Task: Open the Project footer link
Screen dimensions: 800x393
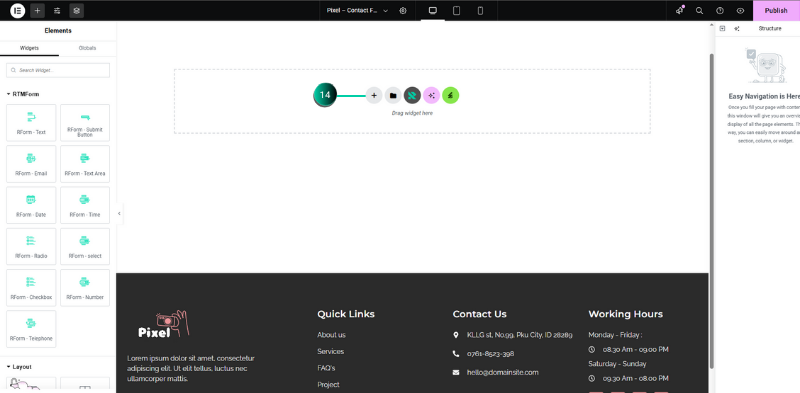Action: [328, 385]
